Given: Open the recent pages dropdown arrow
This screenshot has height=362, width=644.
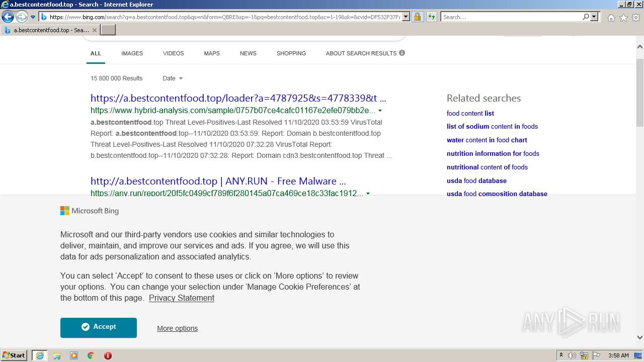Looking at the screenshot, I should [33, 17].
